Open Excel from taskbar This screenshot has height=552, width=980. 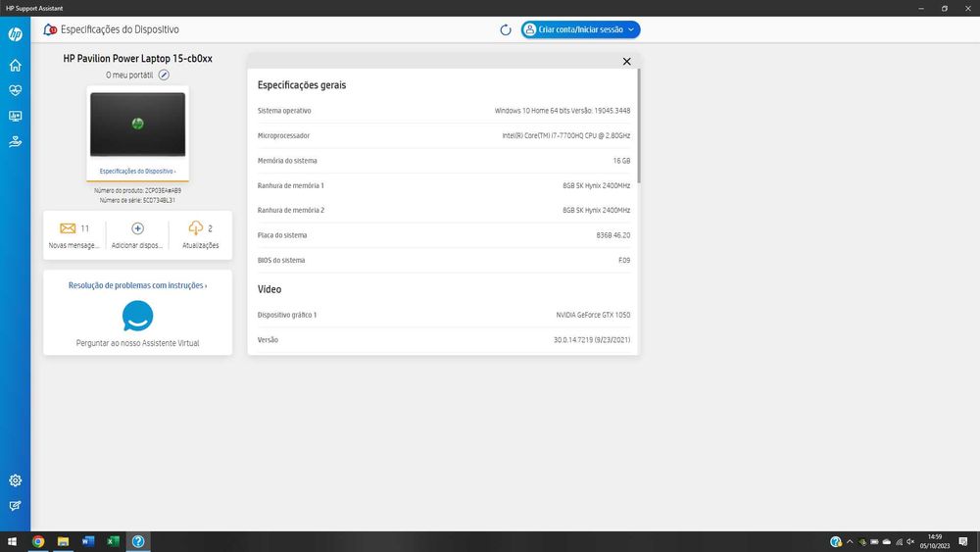(x=113, y=541)
